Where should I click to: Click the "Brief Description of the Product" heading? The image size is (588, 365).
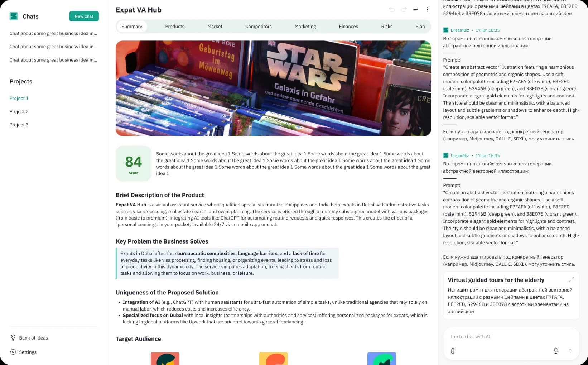tap(160, 195)
